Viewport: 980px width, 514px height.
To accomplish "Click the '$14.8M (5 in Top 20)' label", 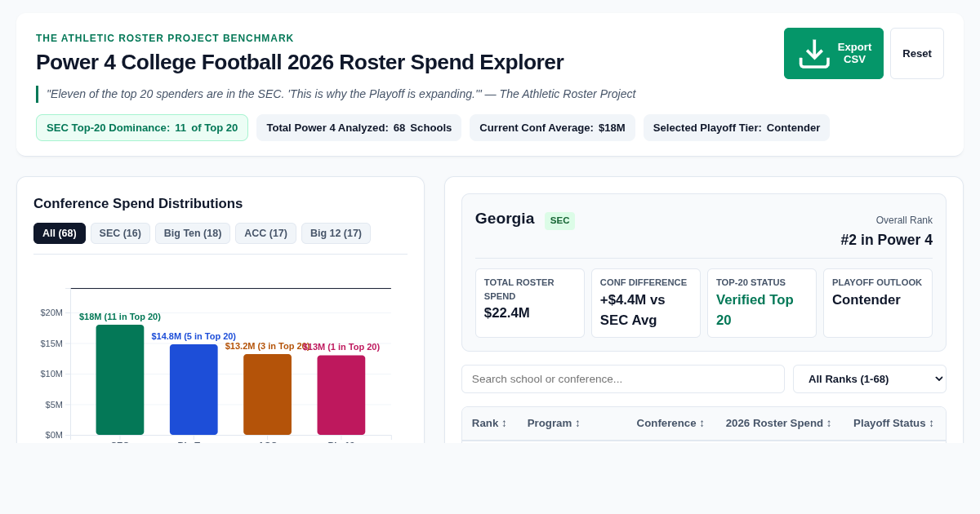I will click(x=194, y=336).
